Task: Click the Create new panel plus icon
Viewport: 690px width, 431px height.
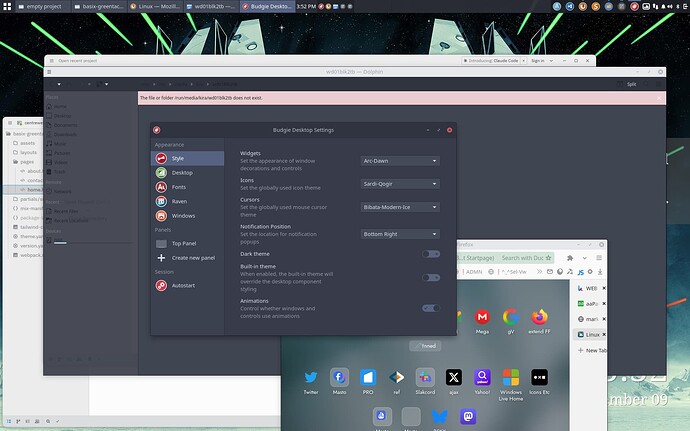Action: [161, 257]
